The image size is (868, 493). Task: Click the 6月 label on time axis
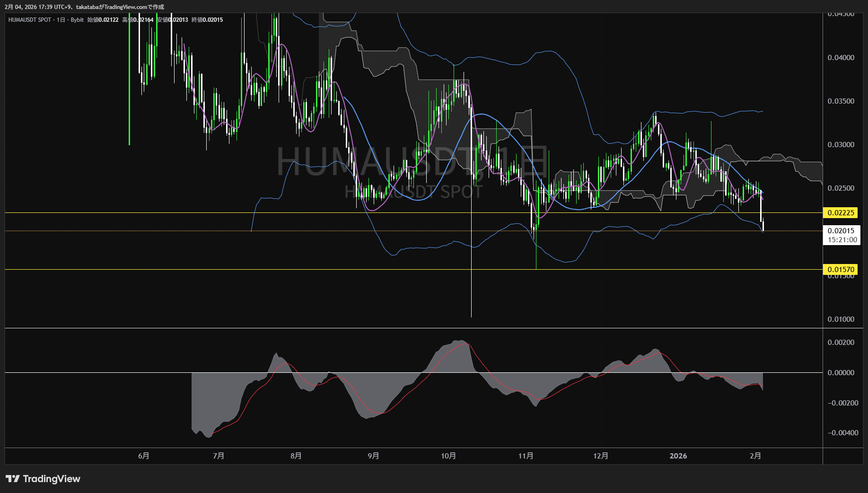point(143,456)
